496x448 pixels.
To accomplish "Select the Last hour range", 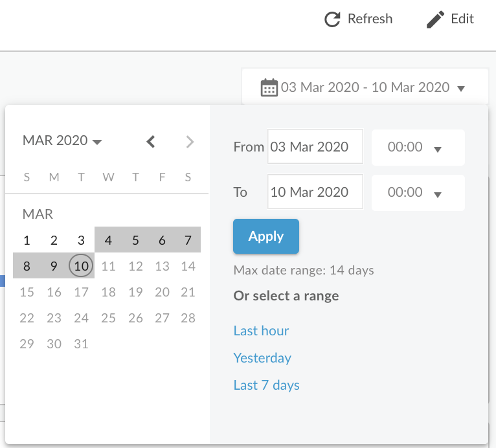I will point(261,331).
